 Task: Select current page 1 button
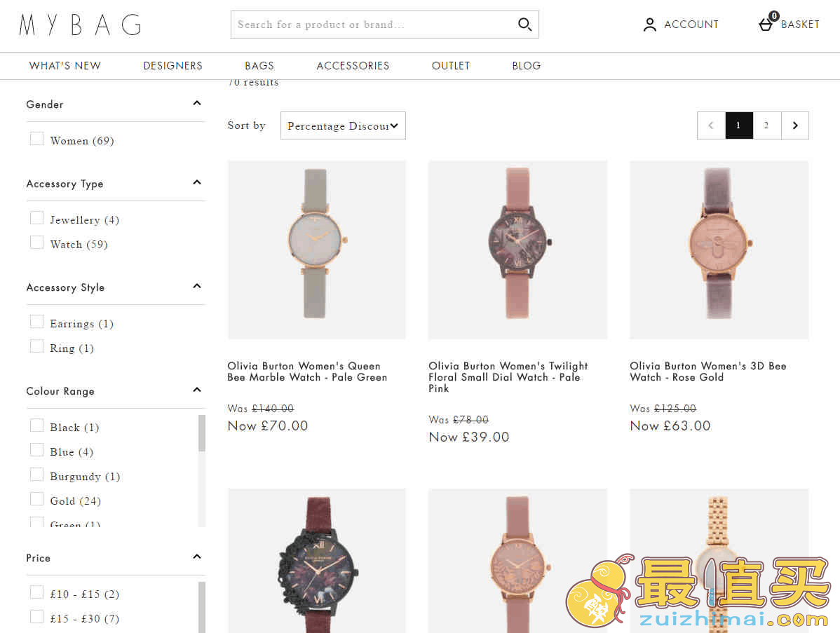coord(739,125)
